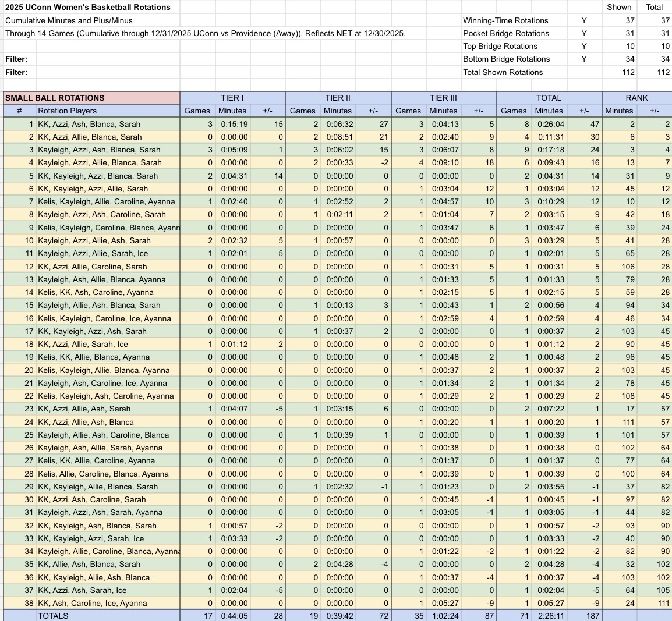Click the TIER III column group header
This screenshot has width=672, height=621.
pos(443,98)
